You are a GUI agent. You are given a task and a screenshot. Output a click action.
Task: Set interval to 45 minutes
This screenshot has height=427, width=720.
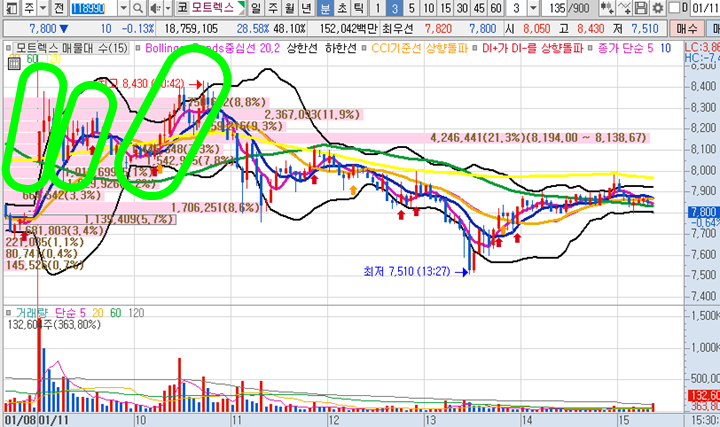point(479,8)
